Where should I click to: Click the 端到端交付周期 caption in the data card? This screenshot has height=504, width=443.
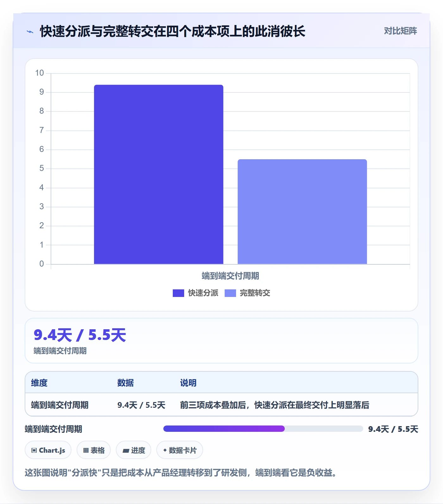pos(60,351)
